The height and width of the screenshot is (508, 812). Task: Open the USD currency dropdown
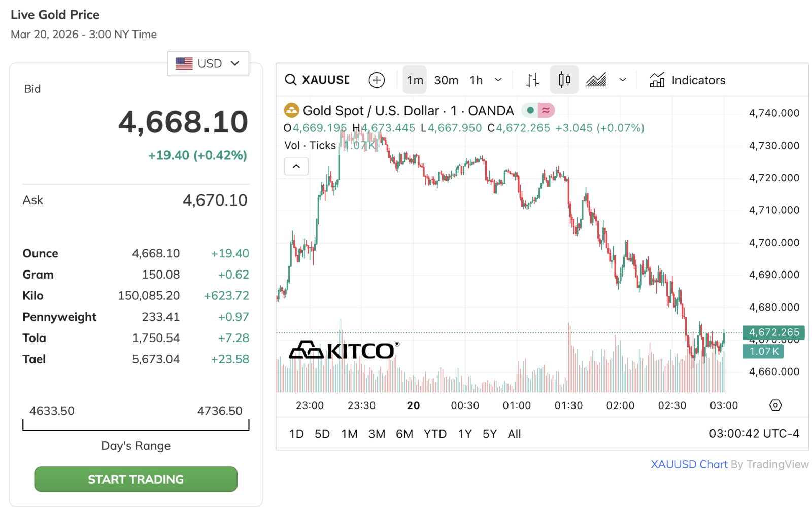pyautogui.click(x=208, y=63)
